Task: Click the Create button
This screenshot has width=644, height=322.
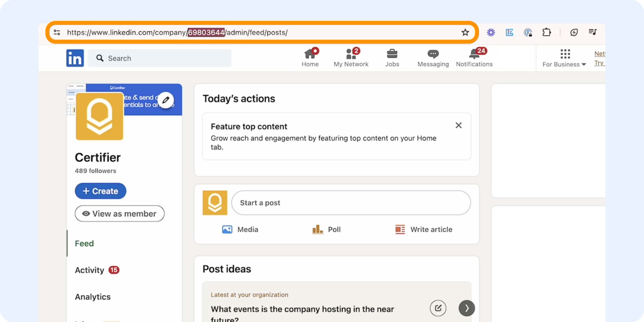Action: point(100,191)
